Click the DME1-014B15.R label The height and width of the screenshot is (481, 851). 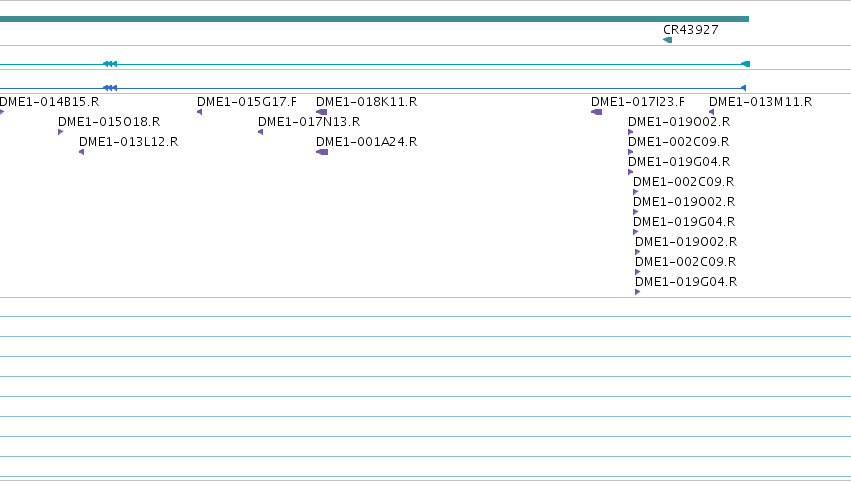click(49, 102)
